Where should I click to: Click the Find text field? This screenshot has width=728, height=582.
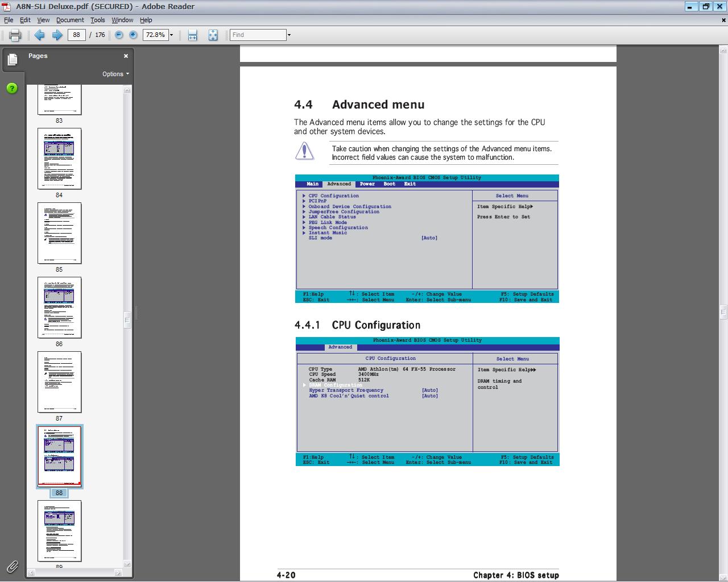258,35
